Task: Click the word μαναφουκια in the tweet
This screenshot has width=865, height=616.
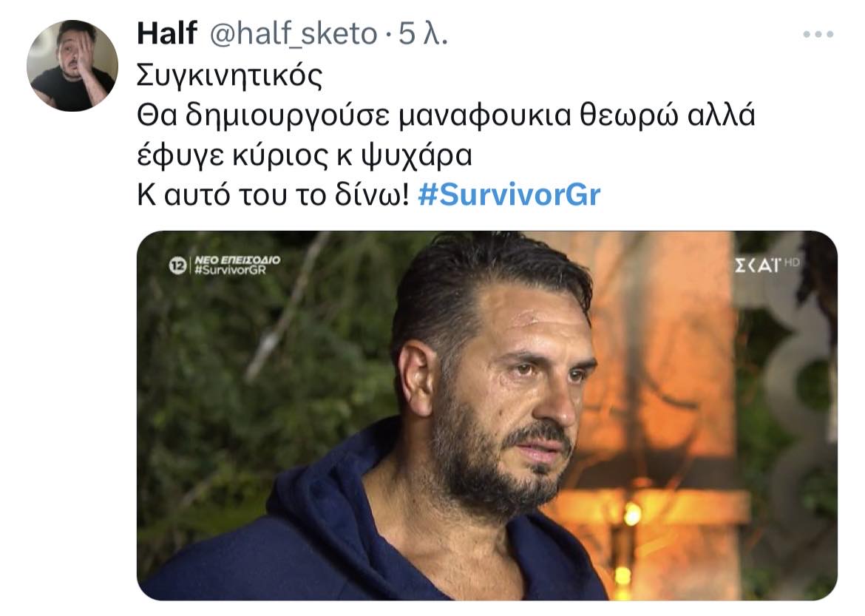Action: point(485,116)
